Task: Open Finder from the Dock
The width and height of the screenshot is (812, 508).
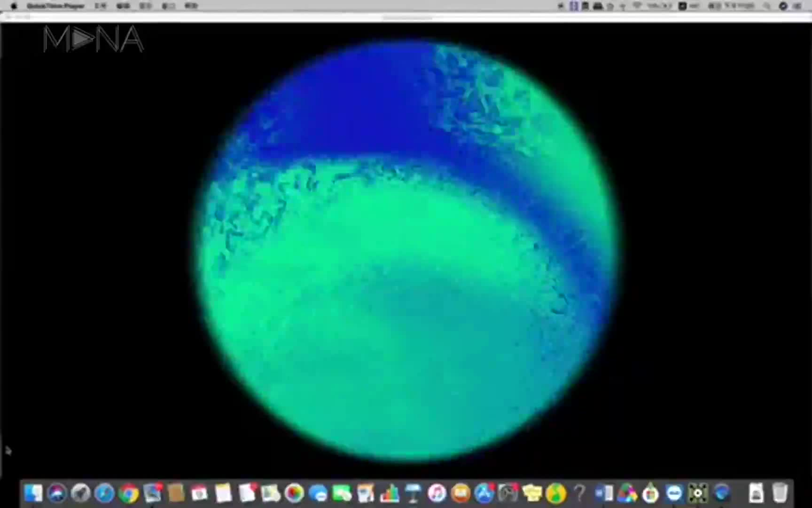Action: 33,493
